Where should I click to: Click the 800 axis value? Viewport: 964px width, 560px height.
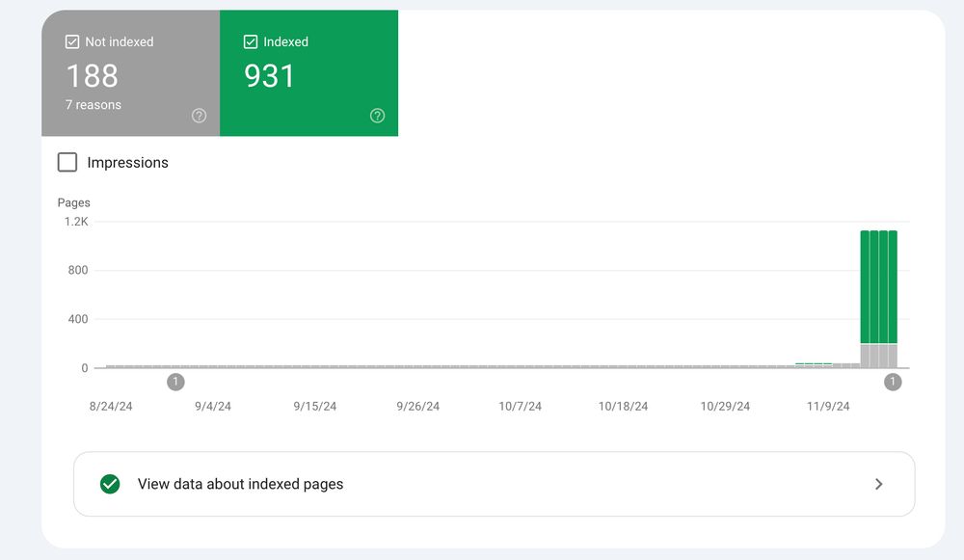point(78,270)
